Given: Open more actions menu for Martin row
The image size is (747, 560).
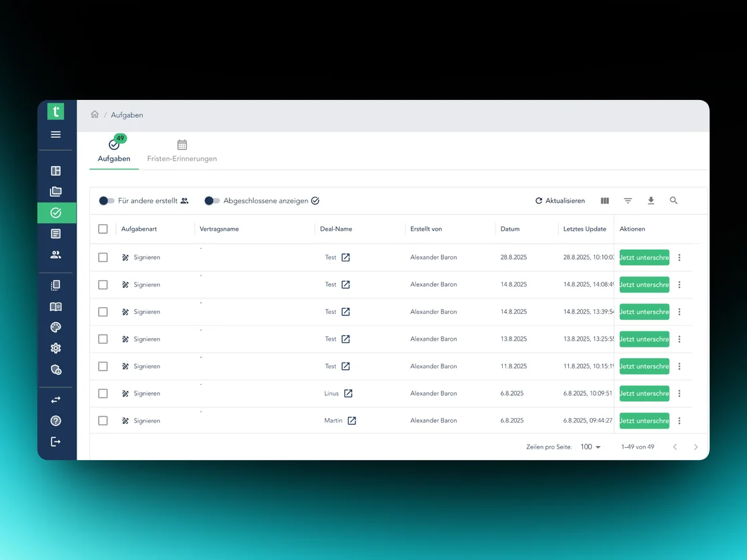Looking at the screenshot, I should pos(680,421).
